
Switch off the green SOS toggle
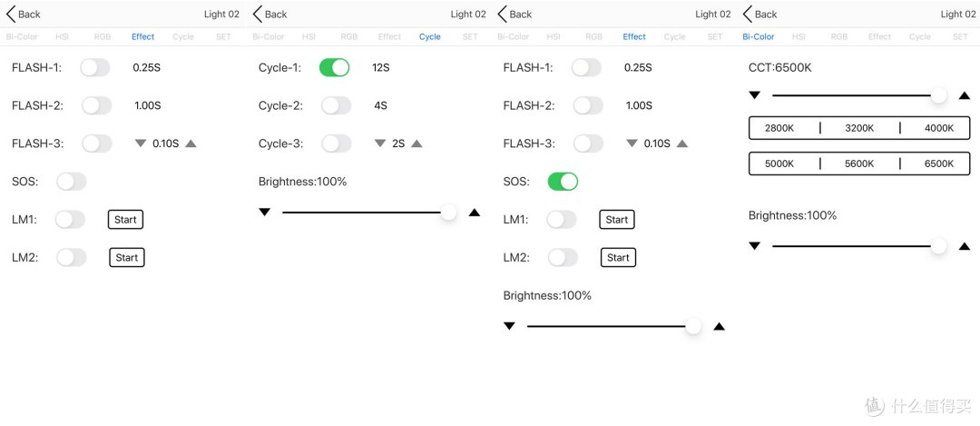tap(563, 182)
